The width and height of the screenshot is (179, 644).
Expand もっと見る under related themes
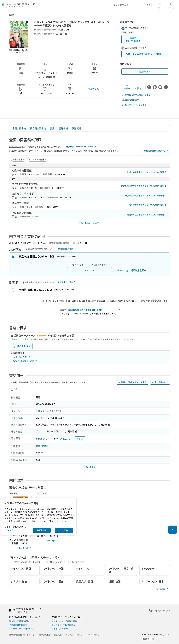click(162, 589)
